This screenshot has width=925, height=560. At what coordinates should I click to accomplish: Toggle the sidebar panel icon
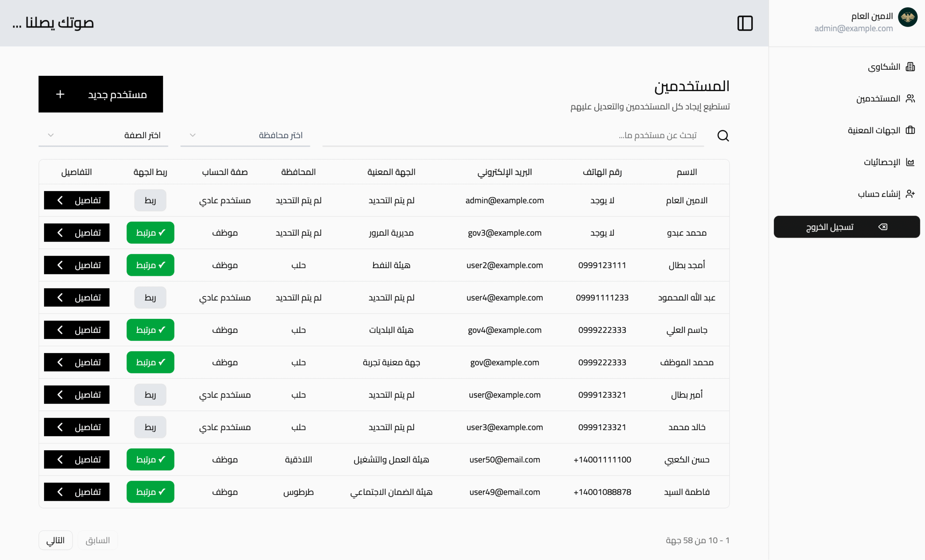745,23
